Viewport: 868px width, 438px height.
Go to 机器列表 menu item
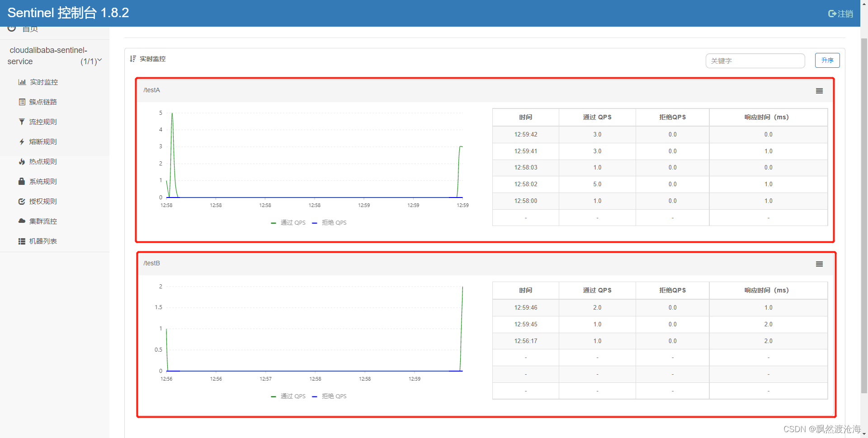pos(43,241)
